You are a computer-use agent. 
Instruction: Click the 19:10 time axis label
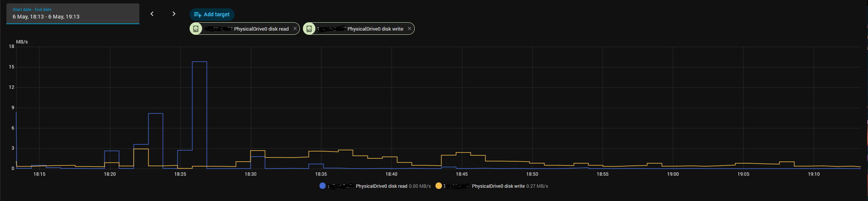coord(814,174)
